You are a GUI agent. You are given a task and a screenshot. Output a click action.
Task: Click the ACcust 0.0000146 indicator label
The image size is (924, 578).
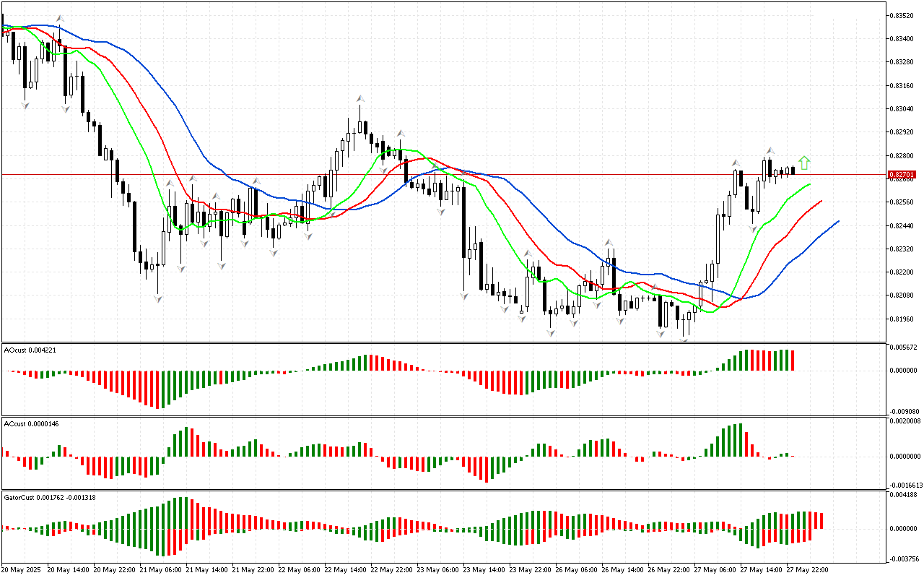click(31, 423)
